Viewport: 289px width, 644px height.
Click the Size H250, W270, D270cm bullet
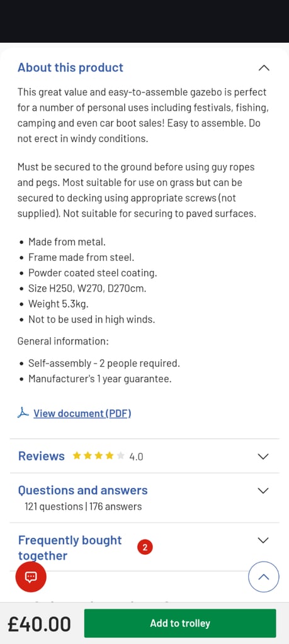87,288
